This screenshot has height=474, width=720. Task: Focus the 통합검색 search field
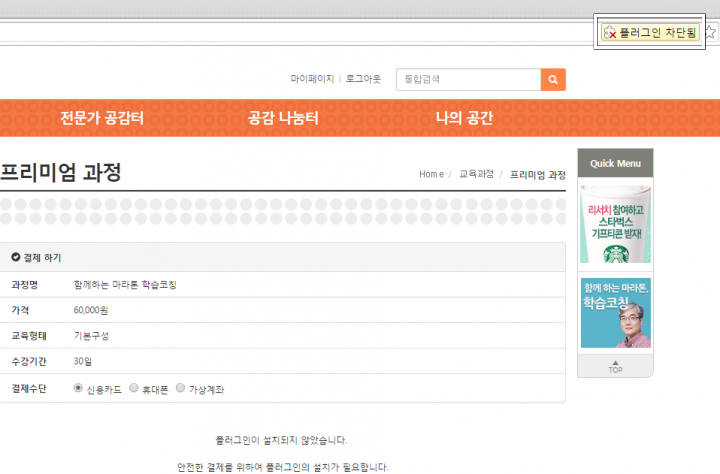(468, 79)
